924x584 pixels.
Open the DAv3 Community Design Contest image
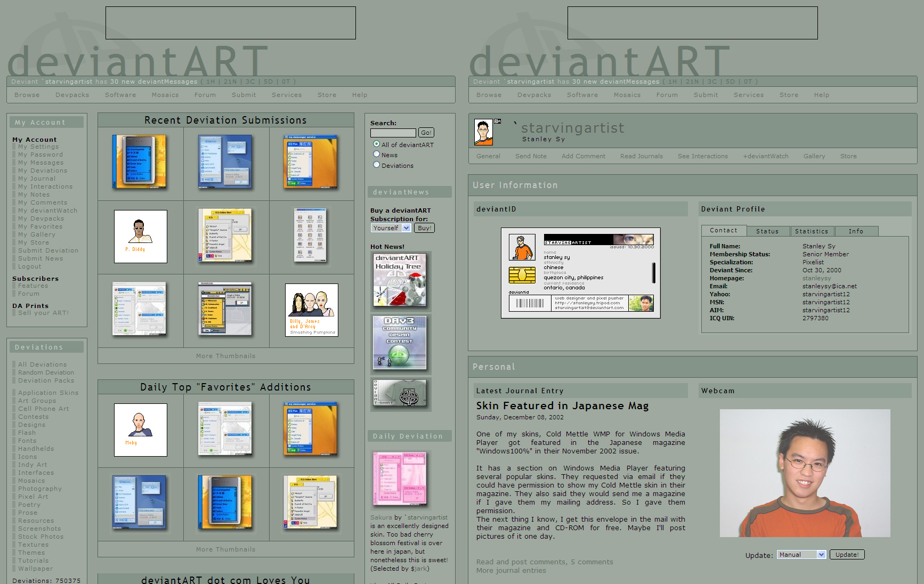point(400,343)
